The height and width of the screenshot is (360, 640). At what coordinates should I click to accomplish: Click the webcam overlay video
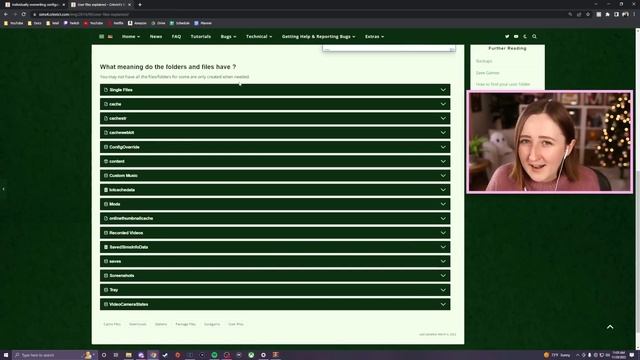pyautogui.click(x=549, y=142)
